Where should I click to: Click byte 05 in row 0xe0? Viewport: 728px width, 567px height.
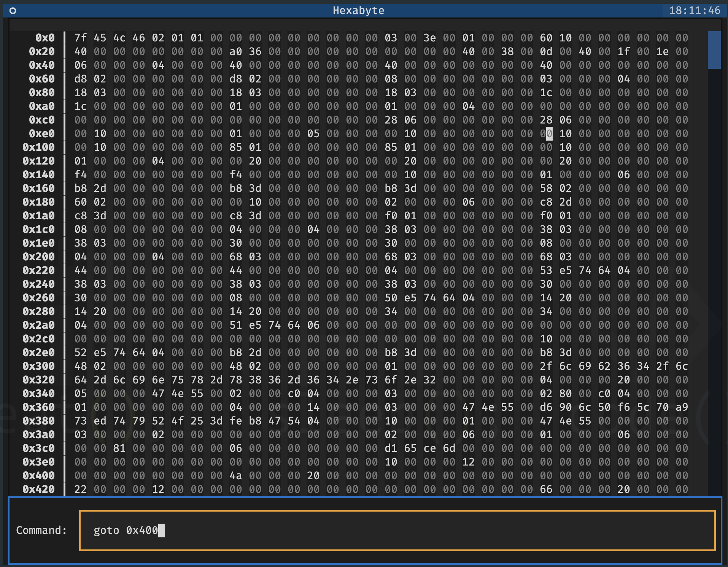(x=313, y=133)
